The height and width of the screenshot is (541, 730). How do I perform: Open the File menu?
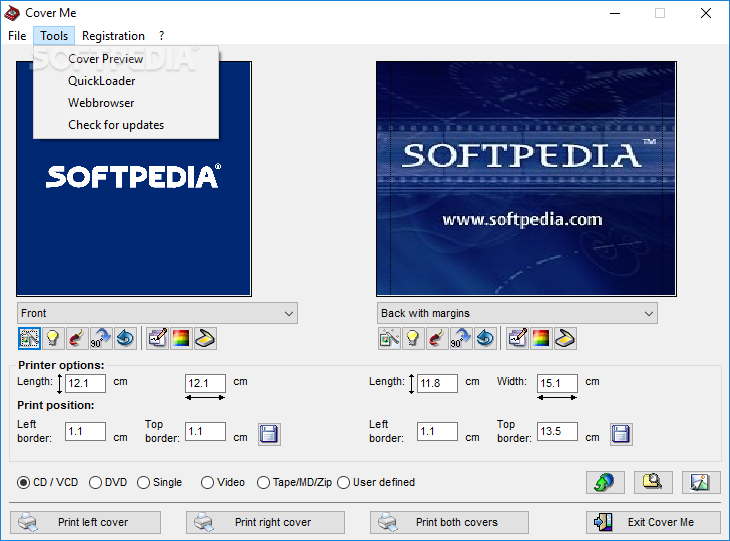pos(17,36)
